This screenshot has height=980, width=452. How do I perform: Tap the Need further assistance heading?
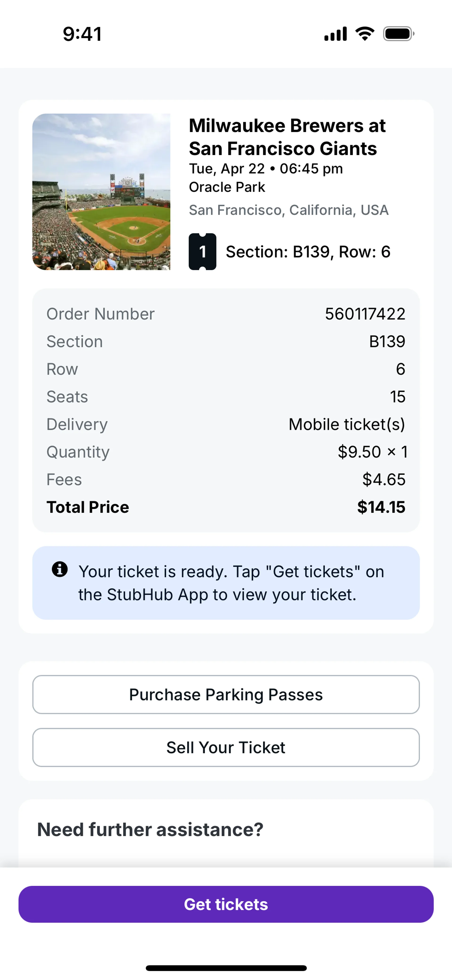click(150, 829)
